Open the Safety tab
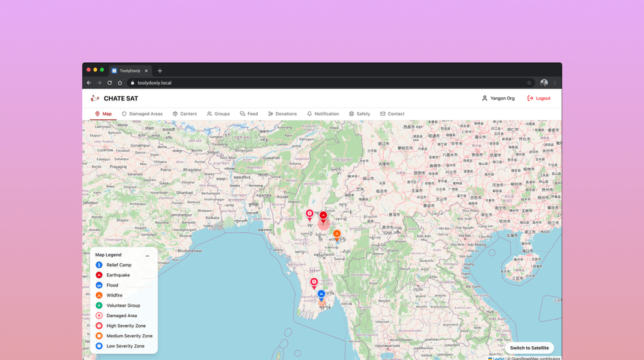Screen dimensions: 644x360 coord(359,114)
